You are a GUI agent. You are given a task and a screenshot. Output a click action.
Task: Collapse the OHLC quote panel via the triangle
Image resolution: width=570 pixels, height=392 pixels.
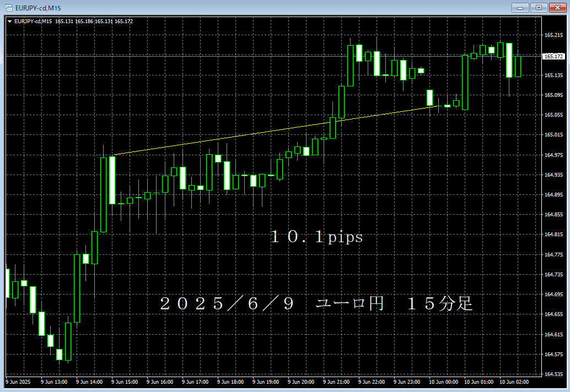9,21
